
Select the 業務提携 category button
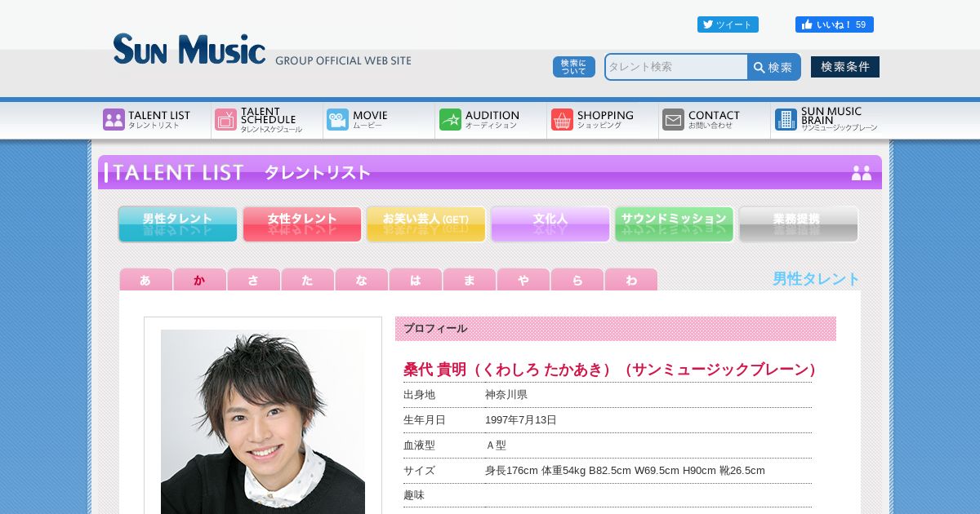[x=799, y=224]
